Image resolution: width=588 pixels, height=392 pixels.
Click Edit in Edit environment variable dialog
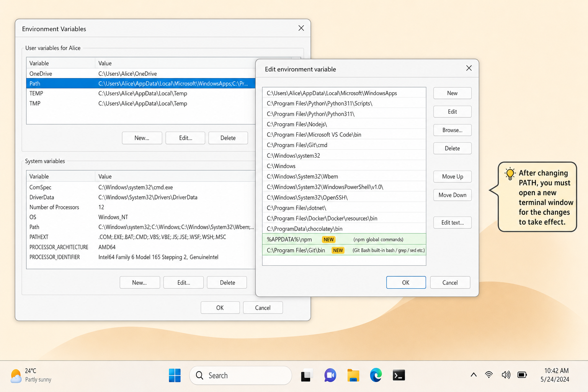[x=452, y=111]
